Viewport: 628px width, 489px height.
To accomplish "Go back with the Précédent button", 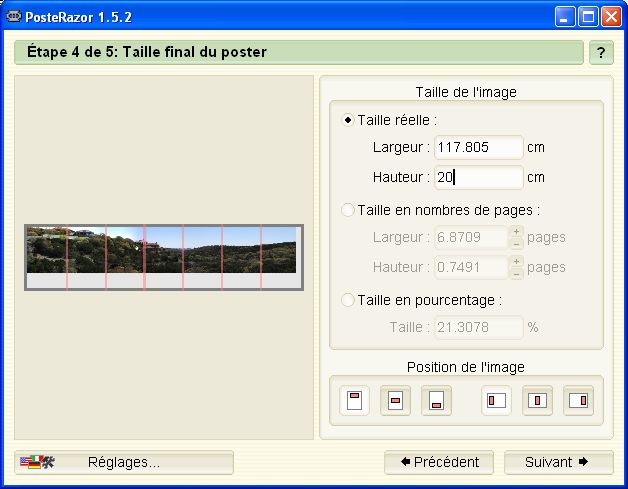I will pyautogui.click(x=439, y=463).
